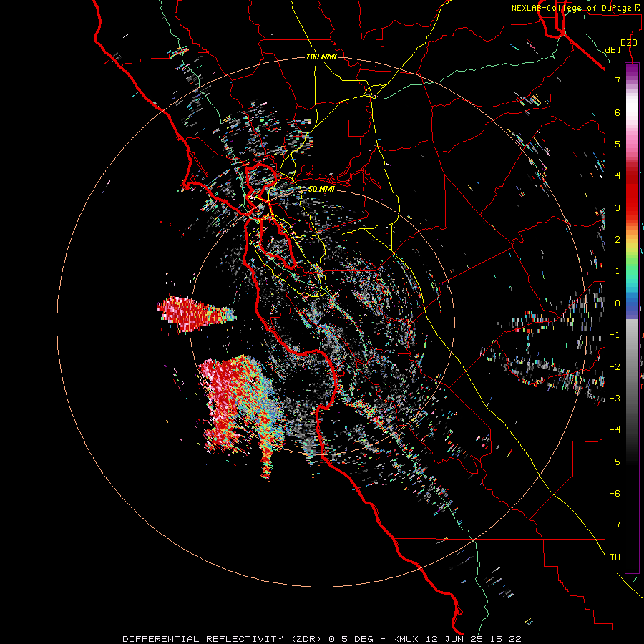Click the 15:22 timestamp
Image resolution: width=644 pixels, height=644 pixels.
[507, 639]
